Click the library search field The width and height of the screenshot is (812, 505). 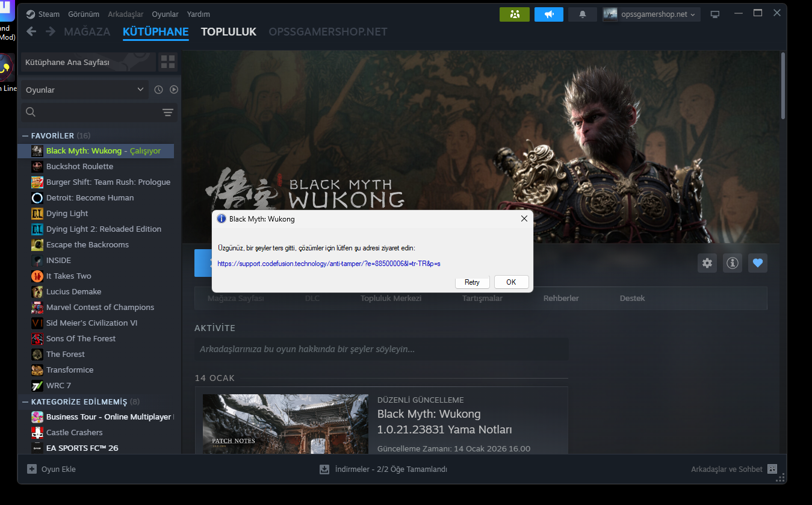[99, 113]
